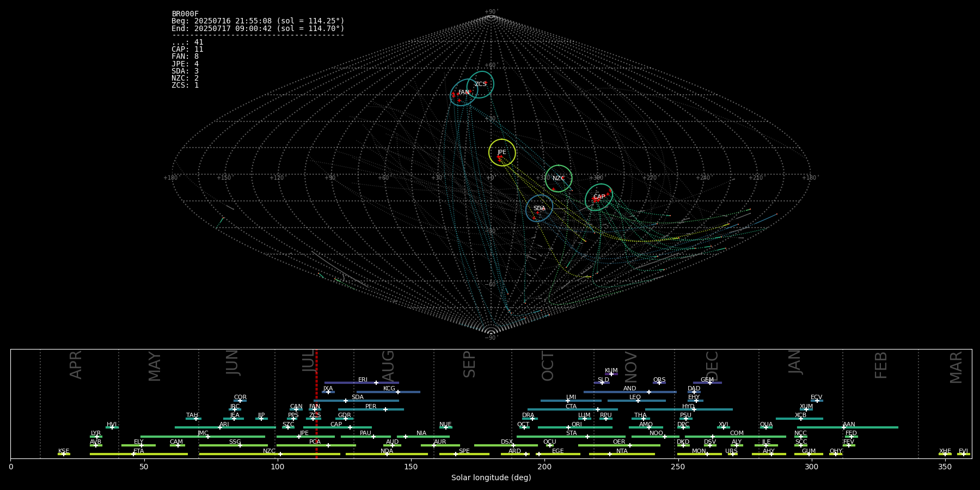980x490 pixels.
Task: Select the SDA radiant circle on sky map
Action: tap(539, 209)
